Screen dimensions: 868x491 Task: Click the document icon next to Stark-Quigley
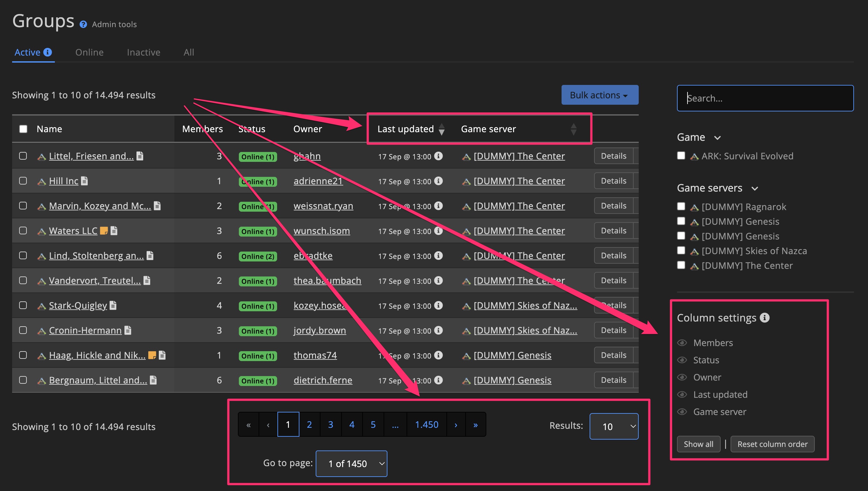113,305
